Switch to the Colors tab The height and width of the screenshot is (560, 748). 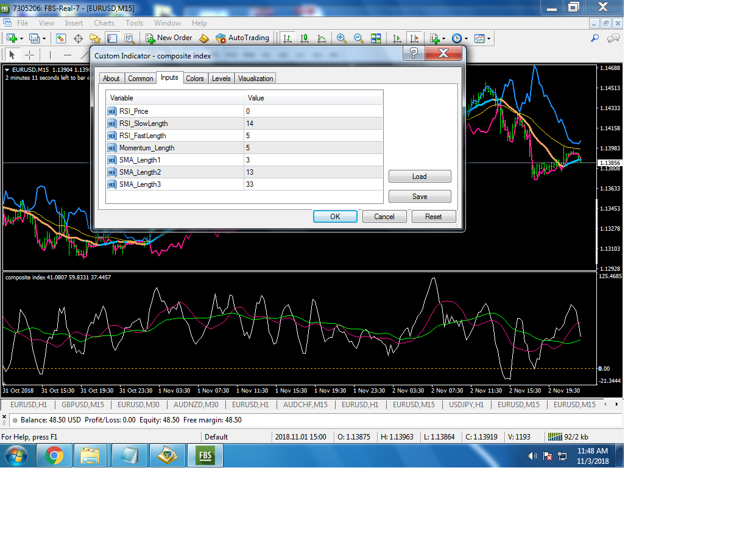(195, 79)
